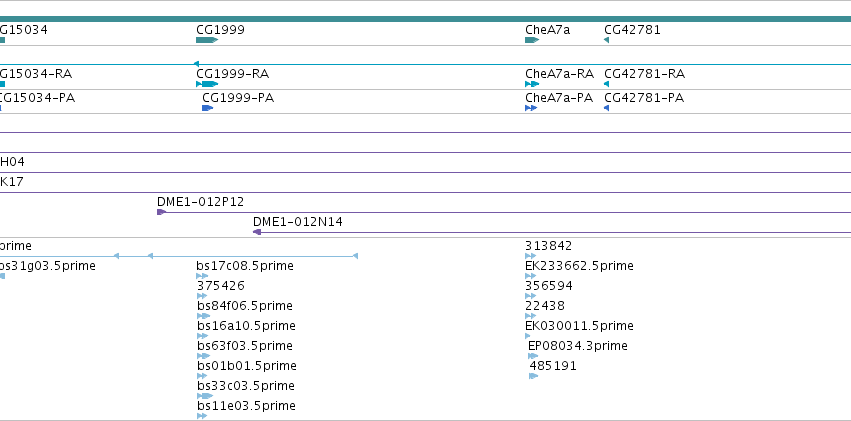Image resolution: width=851 pixels, height=421 pixels.
Task: Click the 22438 EST arrow glyph
Action: click(x=530, y=316)
